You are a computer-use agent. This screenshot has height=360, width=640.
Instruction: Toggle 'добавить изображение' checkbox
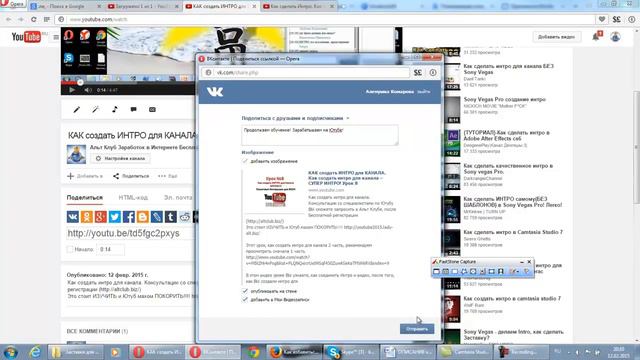(245, 161)
